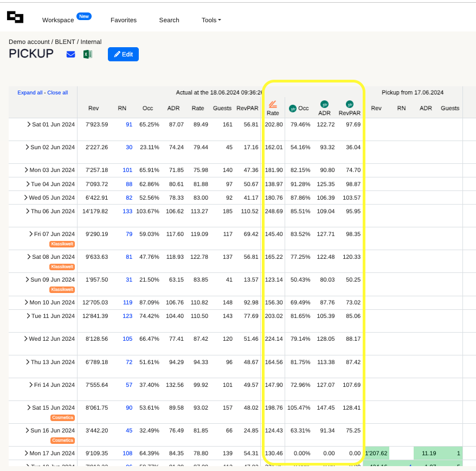Expand the Mon 03 Jun 2024 row
Image resolution: width=476 pixels, height=471 pixels.
point(26,170)
